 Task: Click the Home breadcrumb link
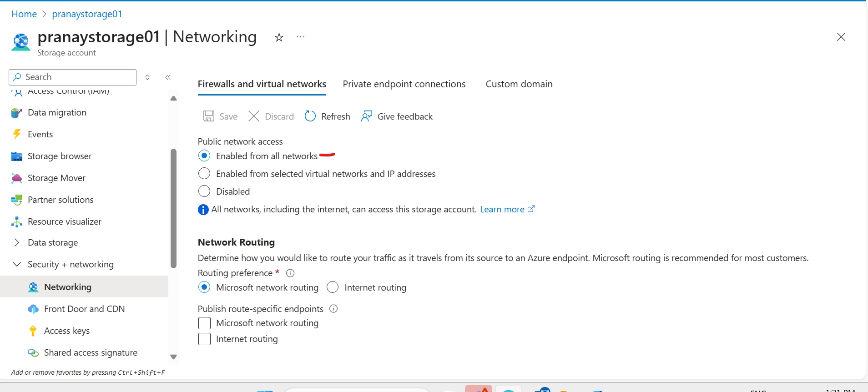(x=24, y=14)
